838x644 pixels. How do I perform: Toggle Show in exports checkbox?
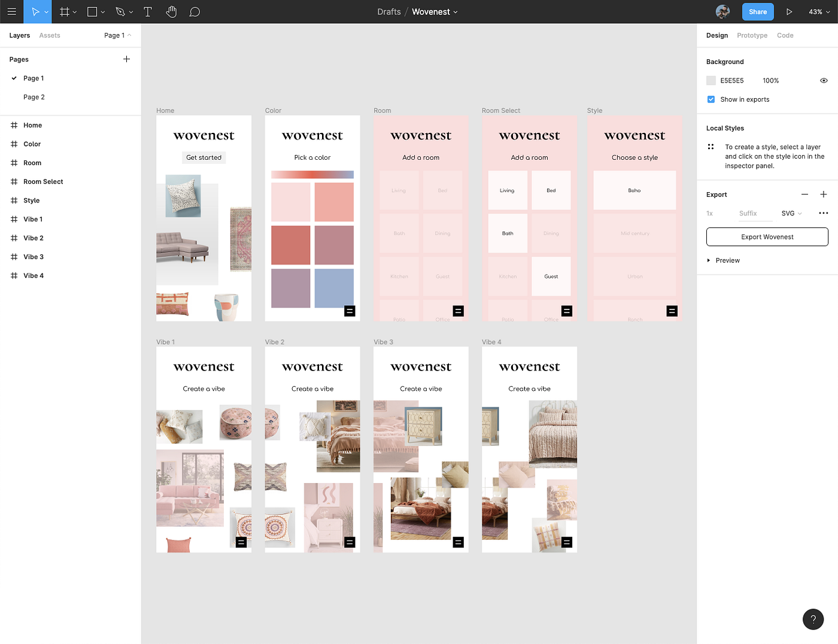[x=711, y=99]
